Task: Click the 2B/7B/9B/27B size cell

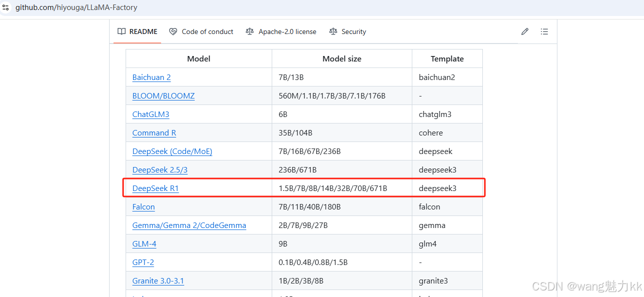Action: (342, 225)
